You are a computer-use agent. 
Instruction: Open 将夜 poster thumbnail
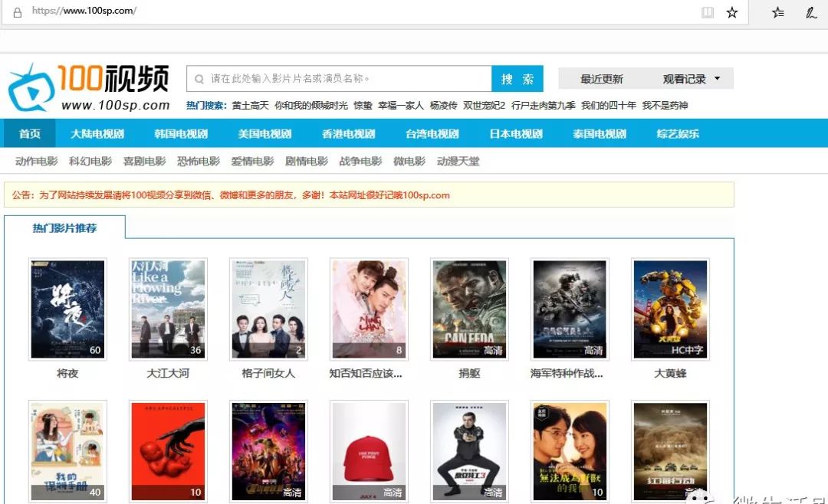[67, 309]
